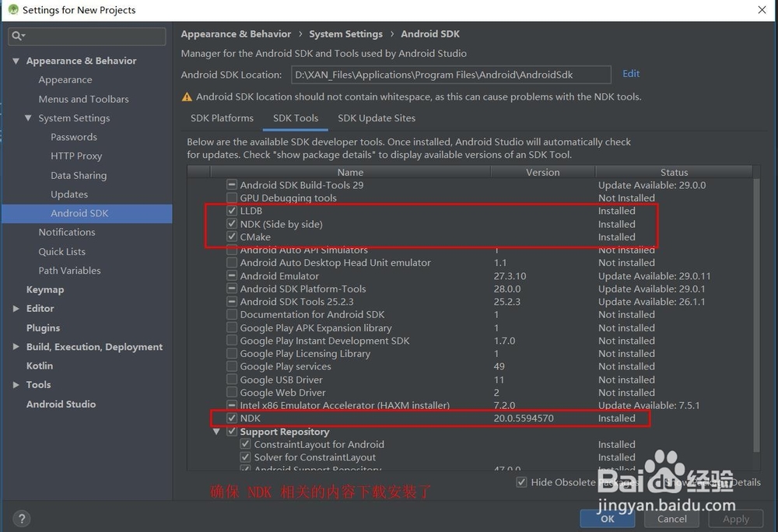
Task: Uncheck ConstraintLayout for Android checkbox
Action: (245, 444)
